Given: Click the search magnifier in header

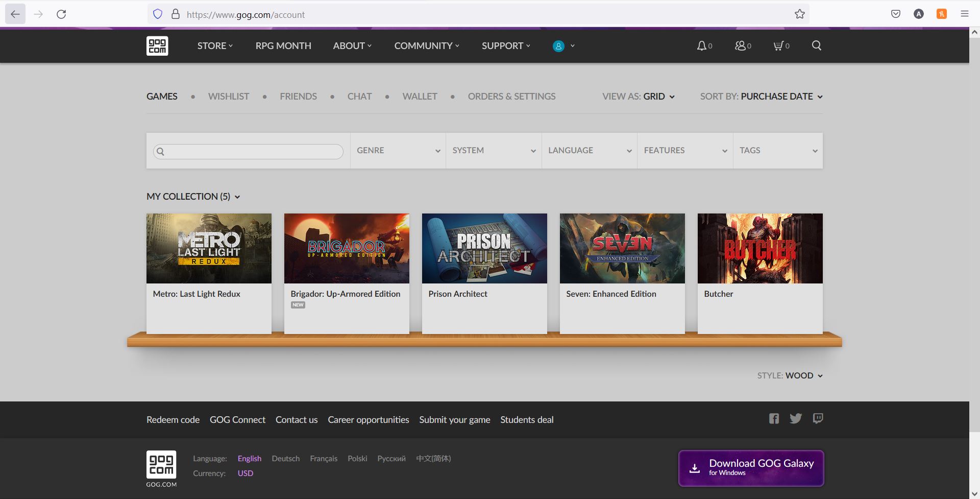Looking at the screenshot, I should coord(817,45).
